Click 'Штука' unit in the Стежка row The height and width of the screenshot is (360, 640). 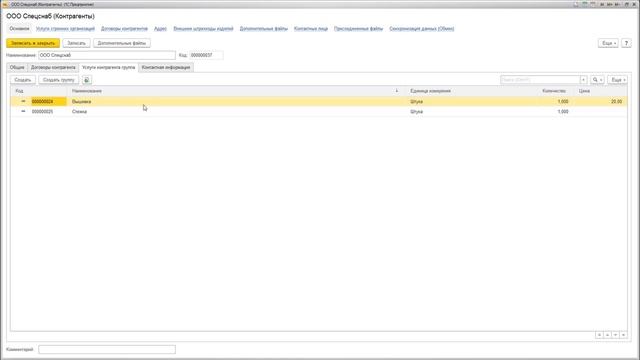[417, 111]
